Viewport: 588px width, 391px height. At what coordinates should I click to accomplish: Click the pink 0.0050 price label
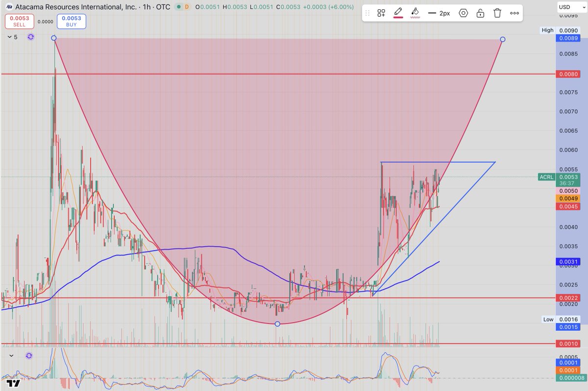pos(568,190)
